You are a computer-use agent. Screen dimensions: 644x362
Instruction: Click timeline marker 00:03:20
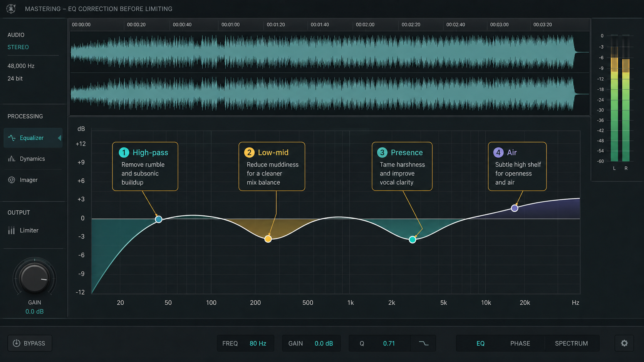(542, 25)
